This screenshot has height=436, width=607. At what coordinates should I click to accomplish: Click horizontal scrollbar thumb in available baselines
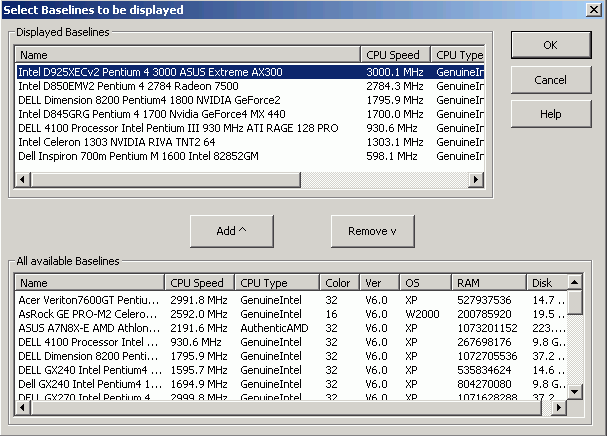click(x=286, y=408)
